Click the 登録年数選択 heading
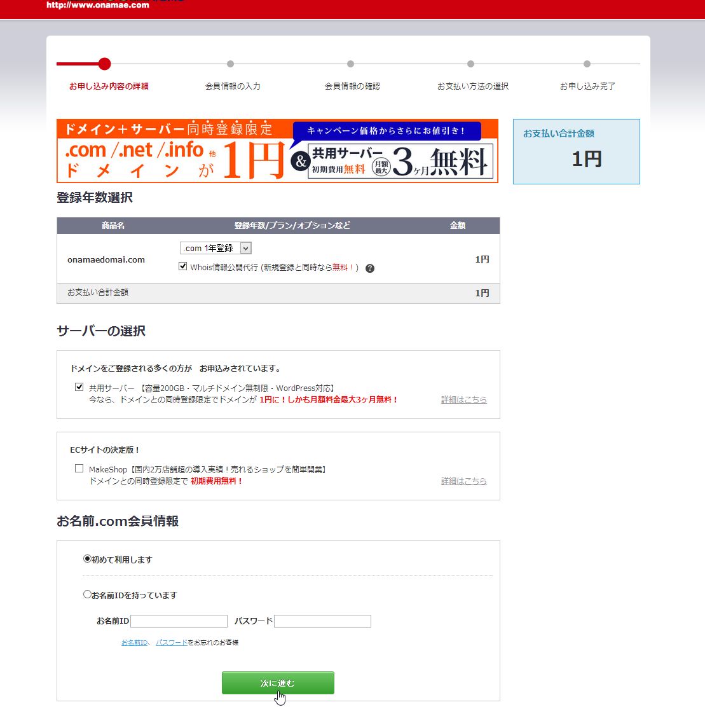 [x=95, y=197]
